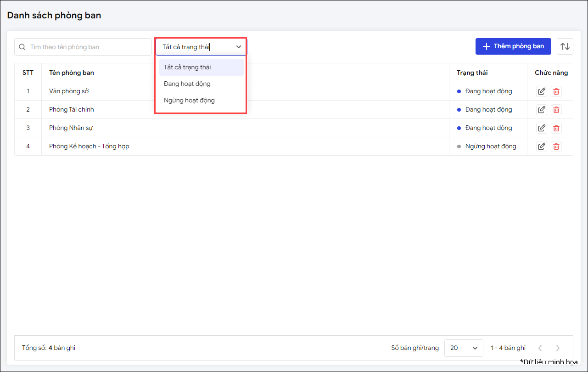The image size is (588, 372).
Task: Click the 'Thêm phòng ban' button
Action: (x=513, y=46)
